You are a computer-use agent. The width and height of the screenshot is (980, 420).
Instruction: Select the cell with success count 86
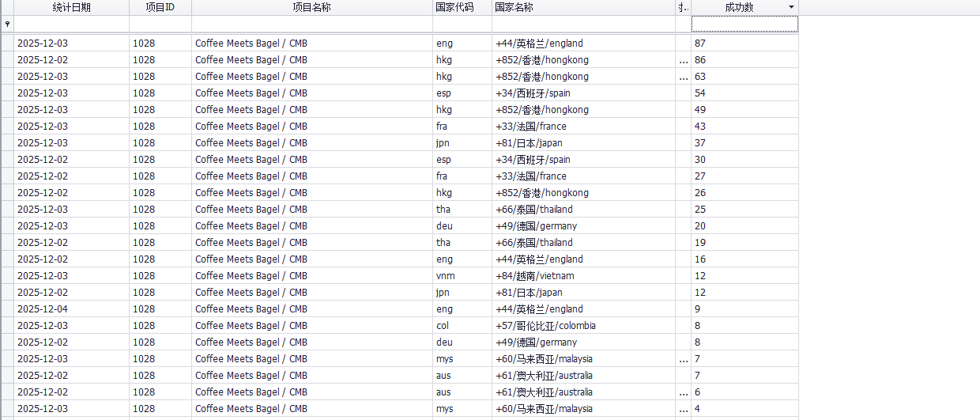pyautogui.click(x=744, y=60)
